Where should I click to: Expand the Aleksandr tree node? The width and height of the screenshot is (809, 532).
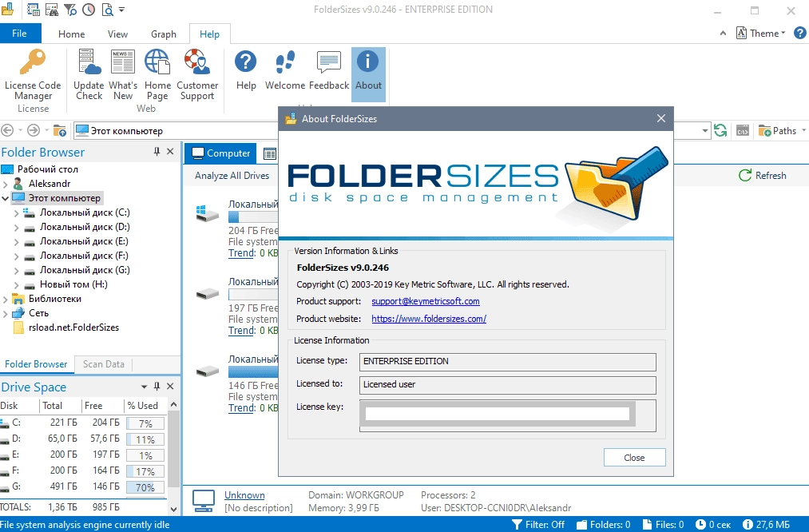coord(5,184)
